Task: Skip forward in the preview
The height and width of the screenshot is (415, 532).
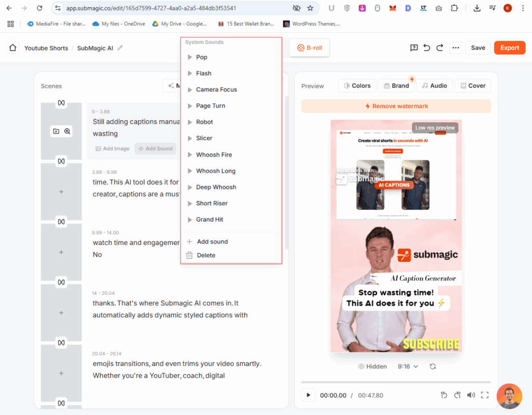Action: coord(457,395)
